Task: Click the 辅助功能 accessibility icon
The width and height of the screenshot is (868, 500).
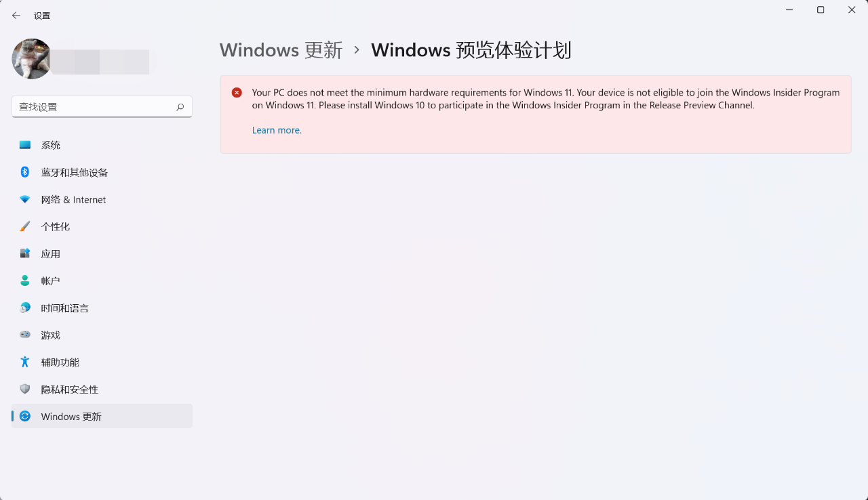Action: [x=25, y=362]
